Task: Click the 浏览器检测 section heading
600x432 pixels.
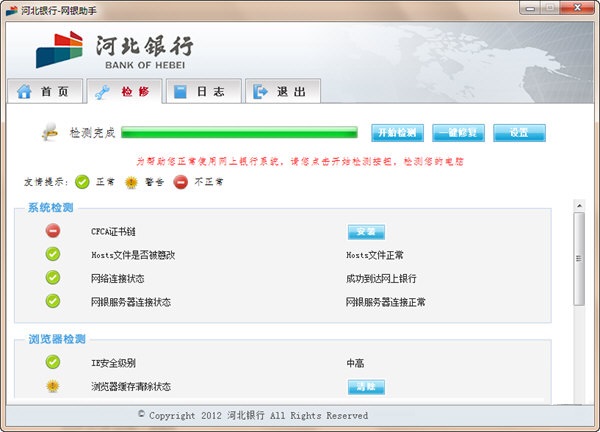Action: click(x=57, y=339)
